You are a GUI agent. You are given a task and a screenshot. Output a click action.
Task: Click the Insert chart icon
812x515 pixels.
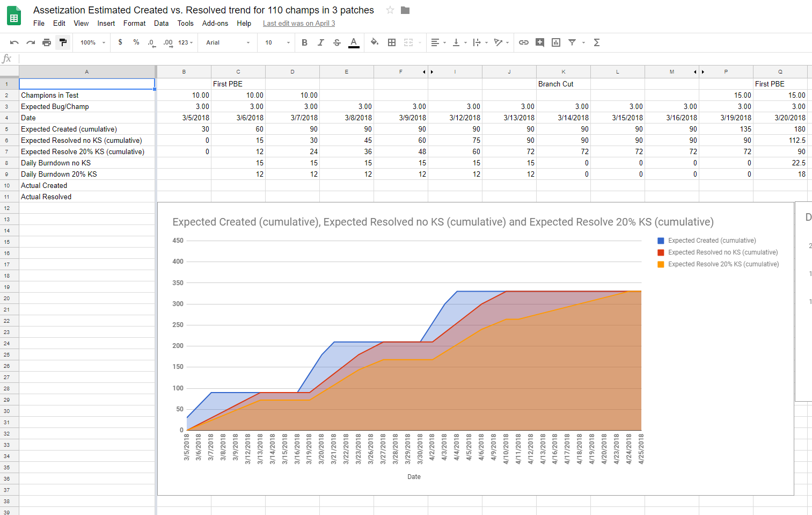(x=556, y=42)
